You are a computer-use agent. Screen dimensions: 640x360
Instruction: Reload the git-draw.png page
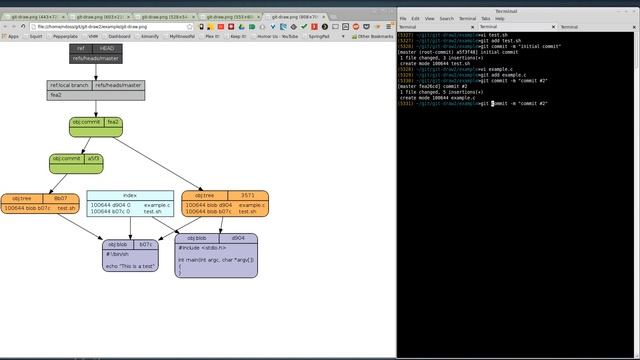click(x=23, y=27)
